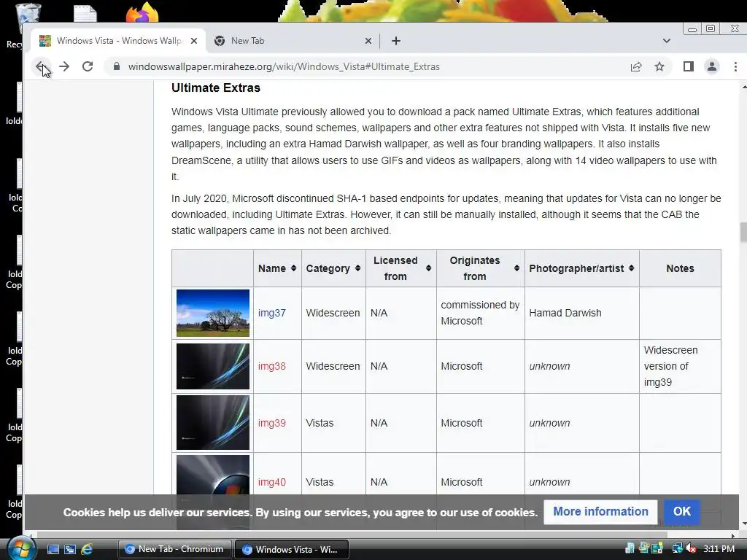Click the Switch between windows icon
747x560 pixels.
pos(70,550)
